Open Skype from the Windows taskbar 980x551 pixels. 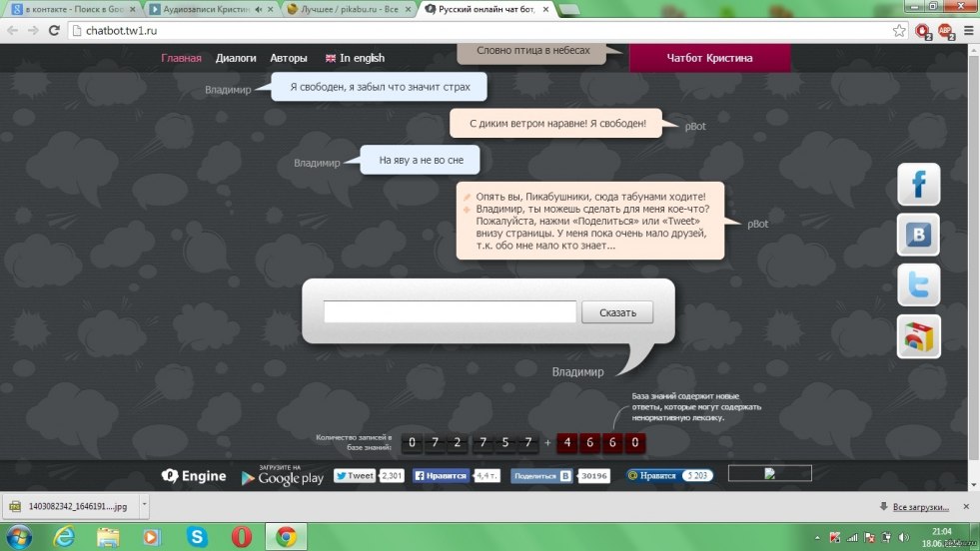click(197, 537)
